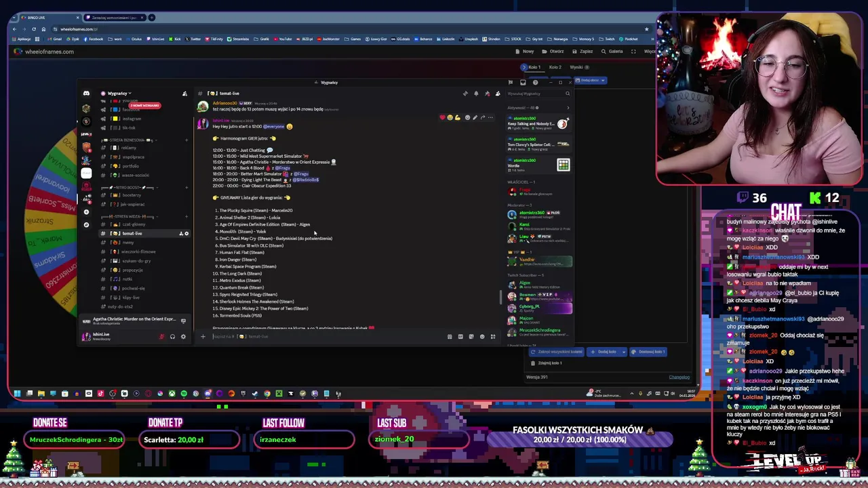Image resolution: width=868 pixels, height=488 pixels.
Task: Click laughing emoji reaction on hovered message
Action: click(x=450, y=117)
